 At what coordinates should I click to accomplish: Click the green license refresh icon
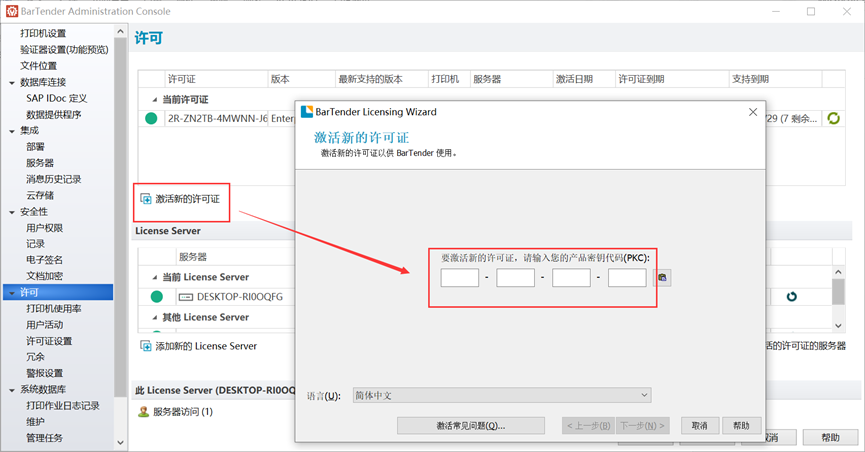click(x=833, y=119)
